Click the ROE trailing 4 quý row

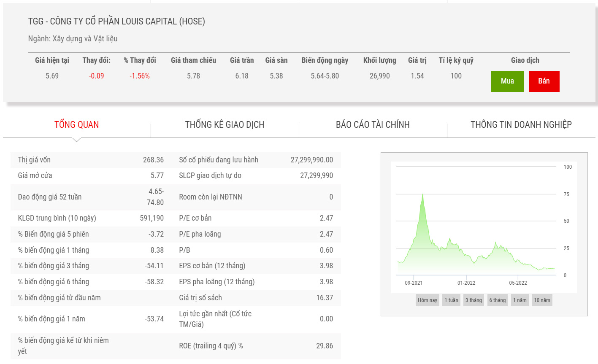(256, 346)
